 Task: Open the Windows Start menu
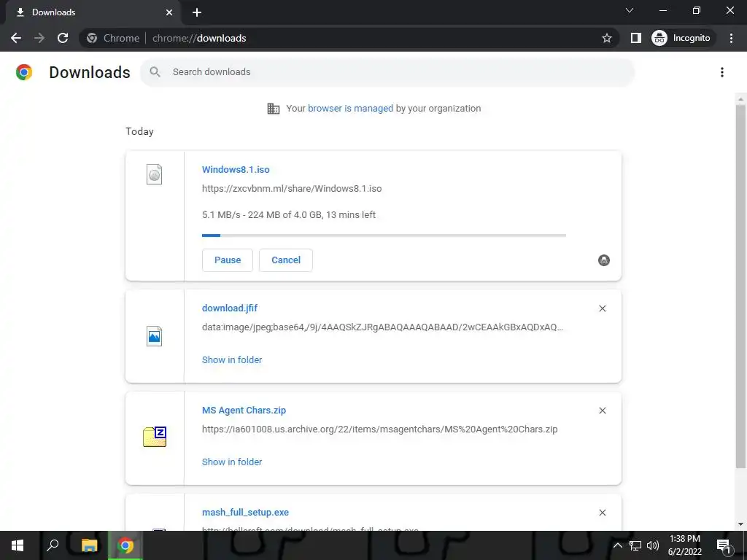(x=18, y=545)
